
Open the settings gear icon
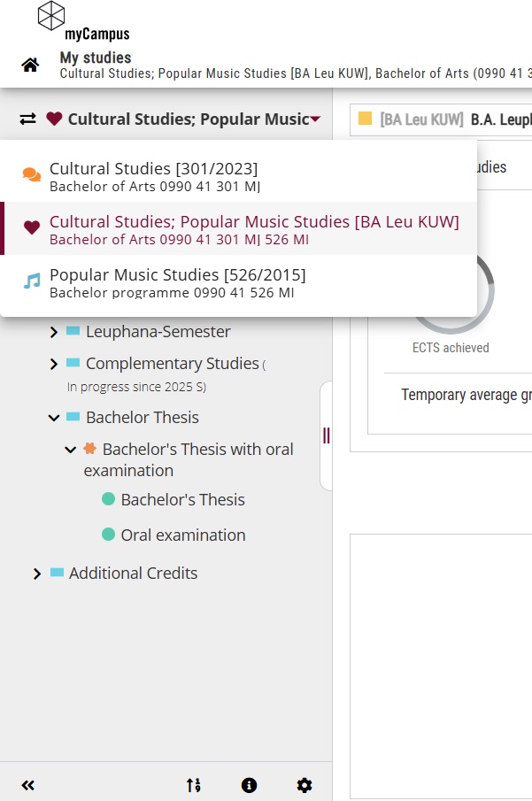305,785
